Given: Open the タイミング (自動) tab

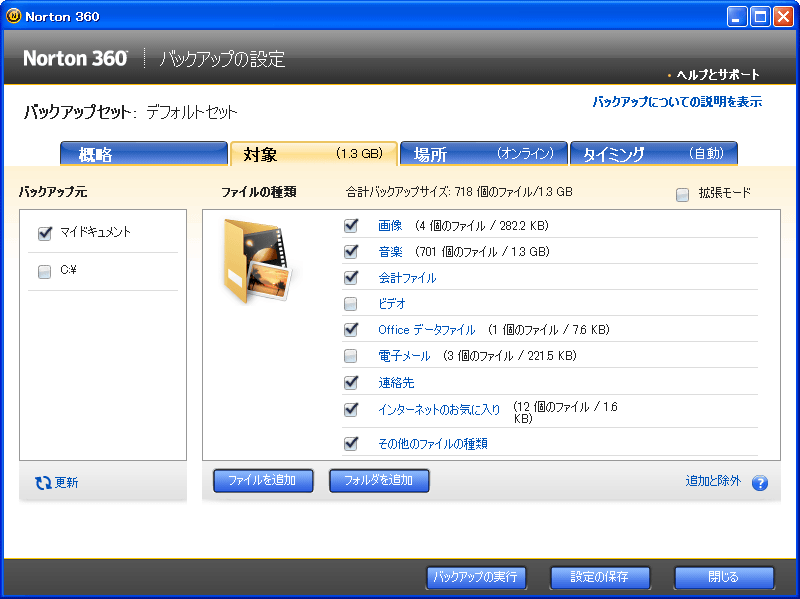Looking at the screenshot, I should pos(654,154).
